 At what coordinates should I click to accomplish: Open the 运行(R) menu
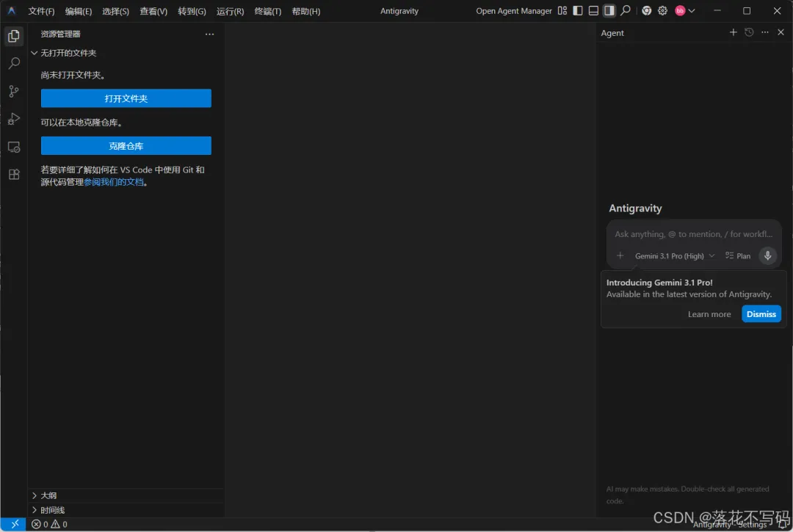(x=230, y=11)
